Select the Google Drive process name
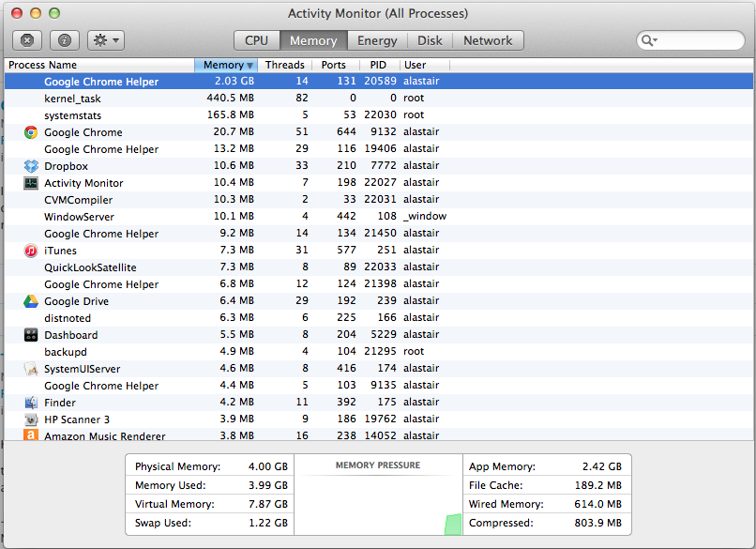The image size is (756, 549). (x=76, y=301)
